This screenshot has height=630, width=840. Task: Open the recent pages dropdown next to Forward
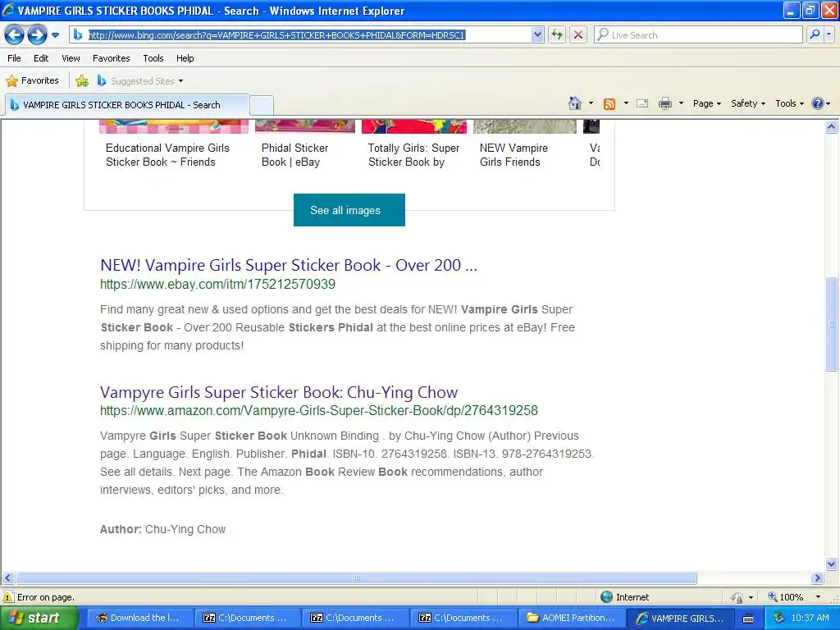click(55, 35)
